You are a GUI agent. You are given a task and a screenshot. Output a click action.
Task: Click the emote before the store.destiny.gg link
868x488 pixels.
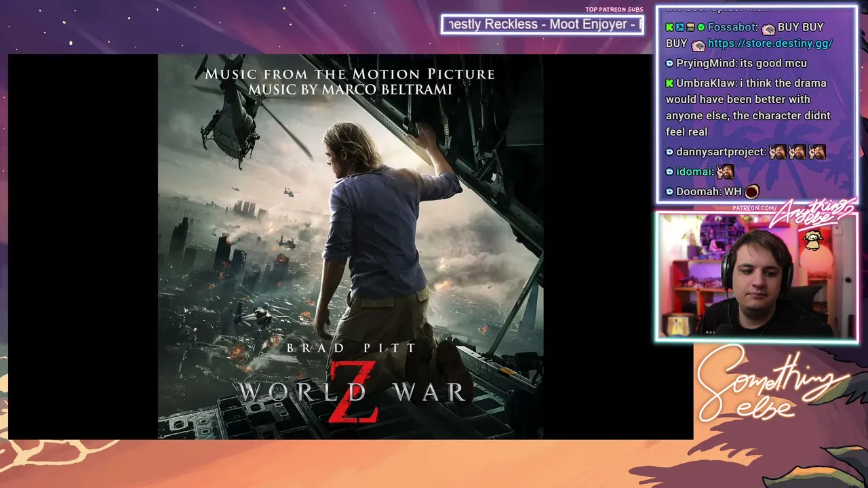(x=698, y=44)
